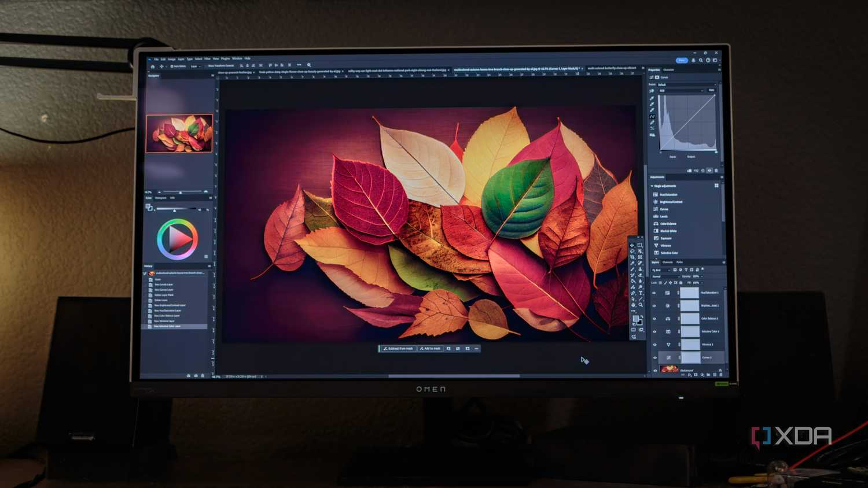868x488 pixels.
Task: Open the Kind filter dropdown in Layers panel
Action: coord(661,270)
